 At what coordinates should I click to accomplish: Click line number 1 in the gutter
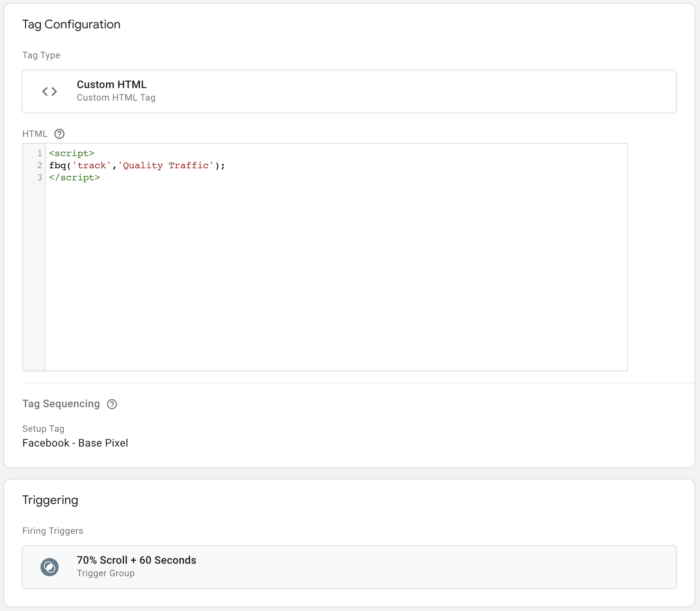(40, 154)
